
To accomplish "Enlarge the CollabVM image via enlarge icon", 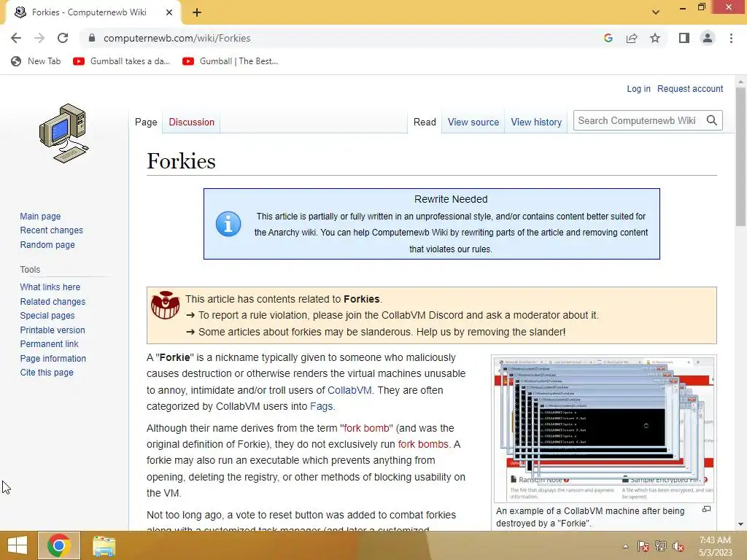I will tap(706, 509).
